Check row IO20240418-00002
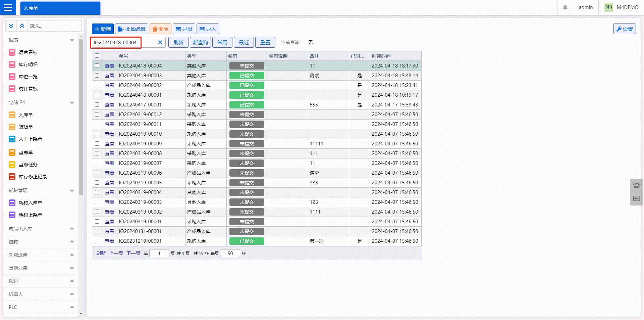 coord(97,85)
